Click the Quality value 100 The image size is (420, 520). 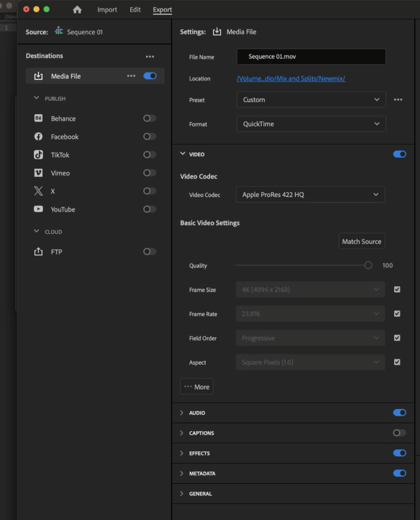[388, 266]
